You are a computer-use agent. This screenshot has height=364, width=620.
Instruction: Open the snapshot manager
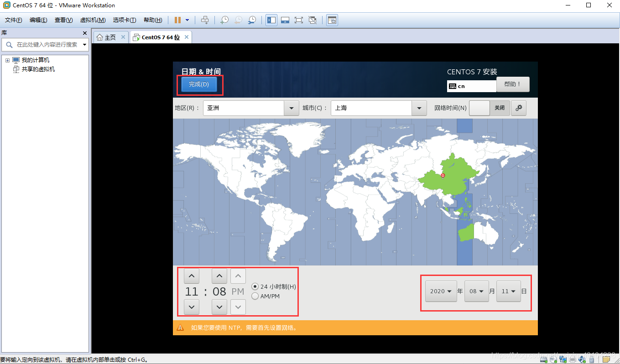(x=252, y=20)
